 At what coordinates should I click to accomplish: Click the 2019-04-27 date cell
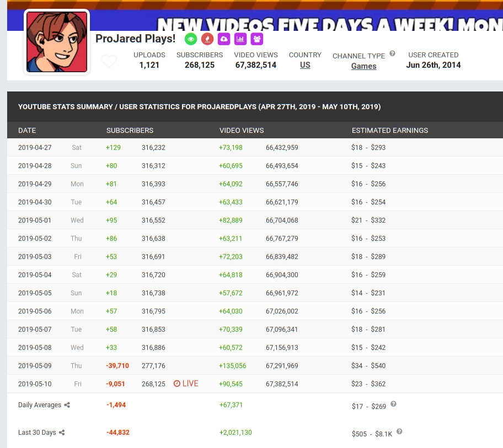[35, 148]
